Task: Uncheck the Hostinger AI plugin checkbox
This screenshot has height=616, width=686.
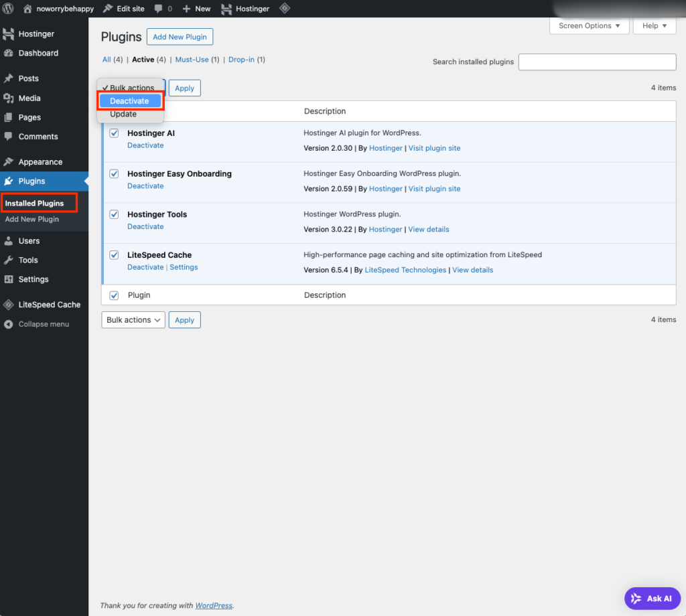Action: (x=114, y=133)
